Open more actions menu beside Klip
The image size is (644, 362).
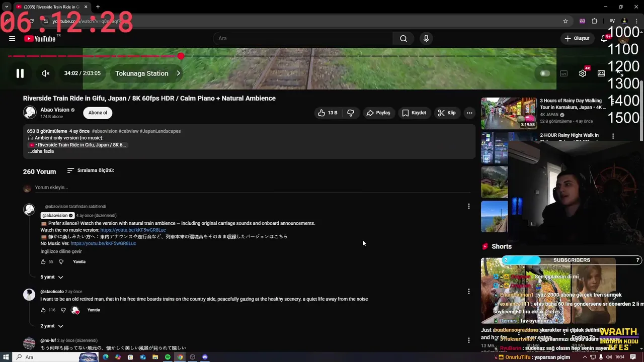click(469, 113)
